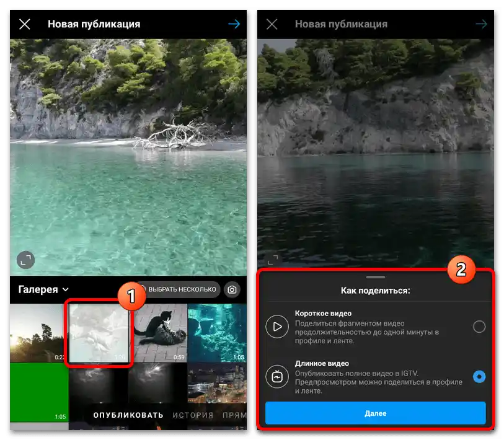The width and height of the screenshot is (504, 440).
Task: Close new publication in right screen
Action: tap(272, 24)
